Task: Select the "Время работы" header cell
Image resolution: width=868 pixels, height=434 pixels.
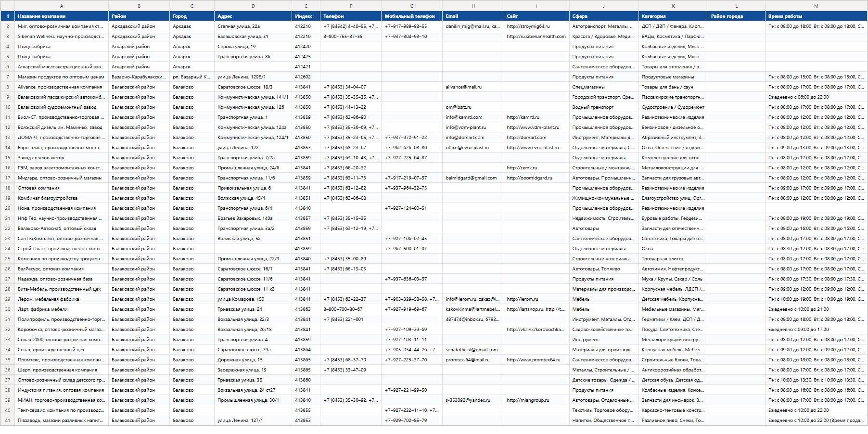Action: point(816,16)
